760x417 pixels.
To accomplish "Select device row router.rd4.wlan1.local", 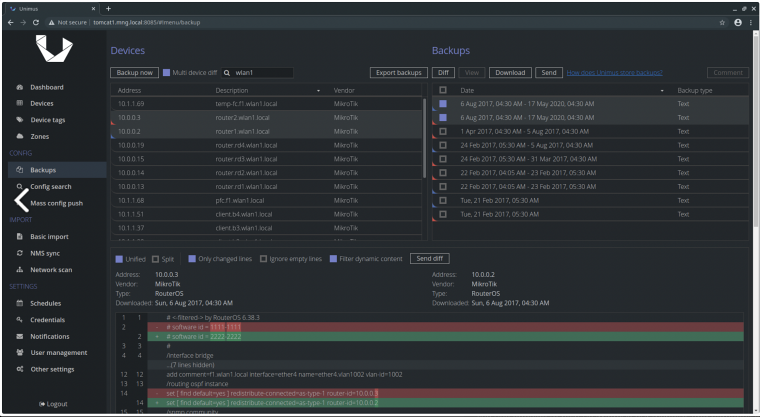I will click(267, 145).
